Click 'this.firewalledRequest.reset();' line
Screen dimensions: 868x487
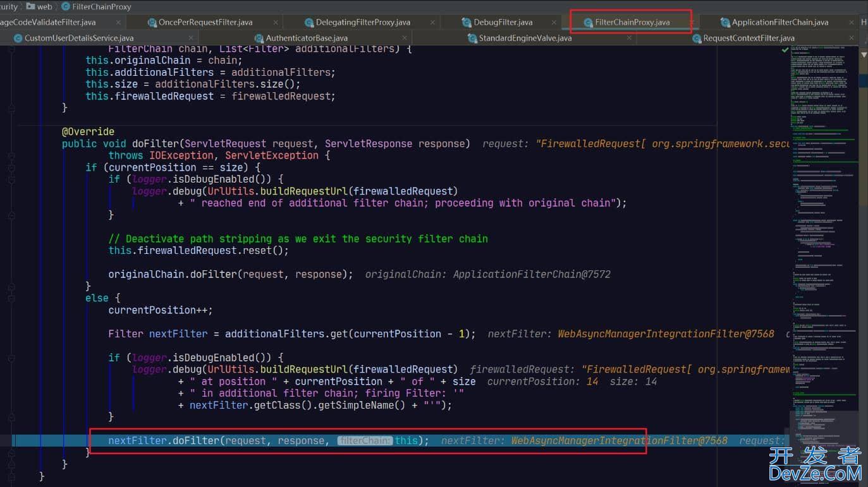pos(199,250)
